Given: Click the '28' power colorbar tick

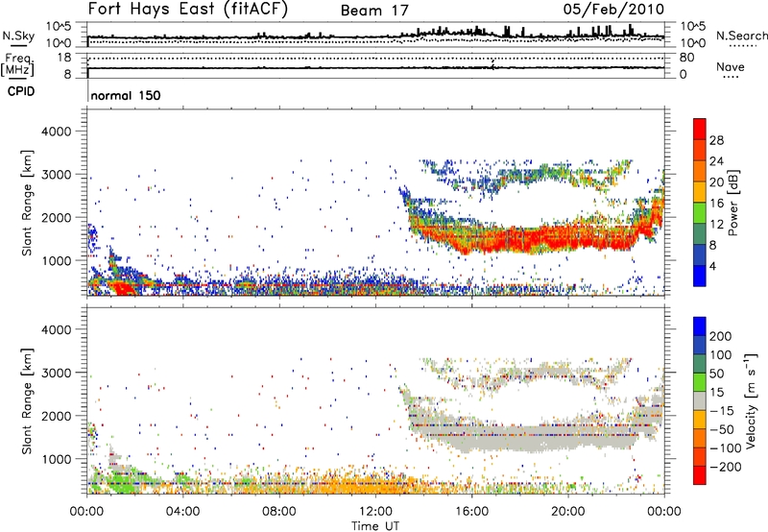Looking at the screenshot, I should click(716, 140).
